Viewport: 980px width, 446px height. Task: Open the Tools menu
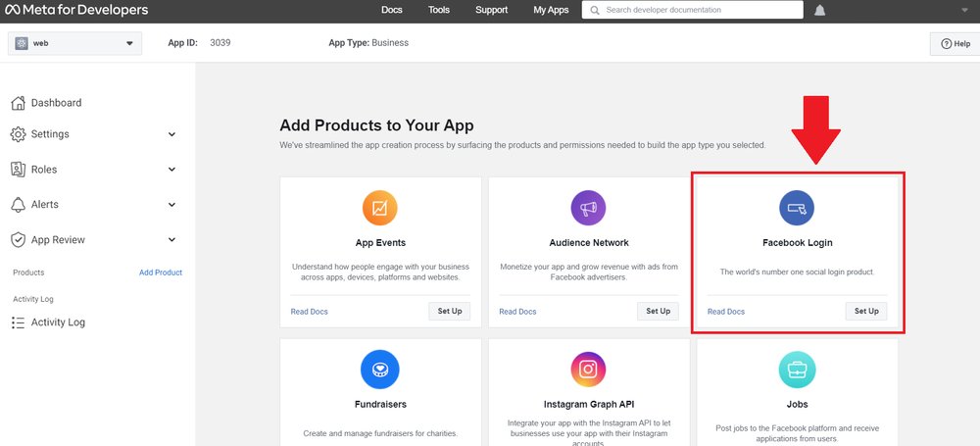439,10
